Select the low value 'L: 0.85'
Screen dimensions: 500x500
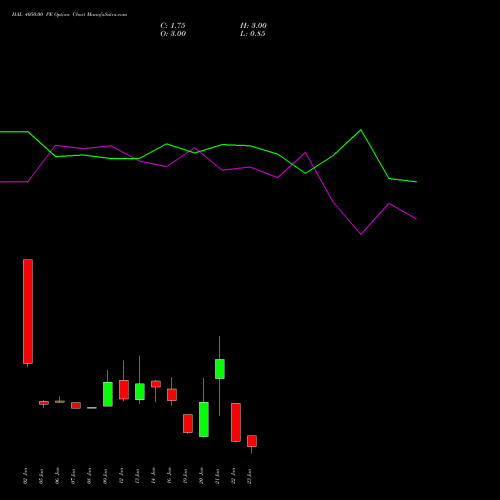click(x=253, y=34)
